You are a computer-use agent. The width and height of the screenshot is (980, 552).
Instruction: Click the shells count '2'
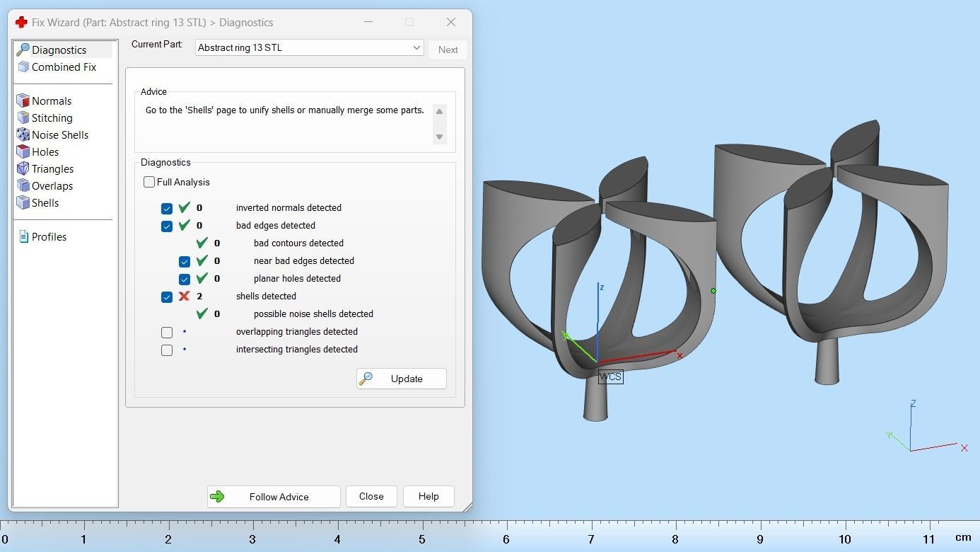click(199, 297)
